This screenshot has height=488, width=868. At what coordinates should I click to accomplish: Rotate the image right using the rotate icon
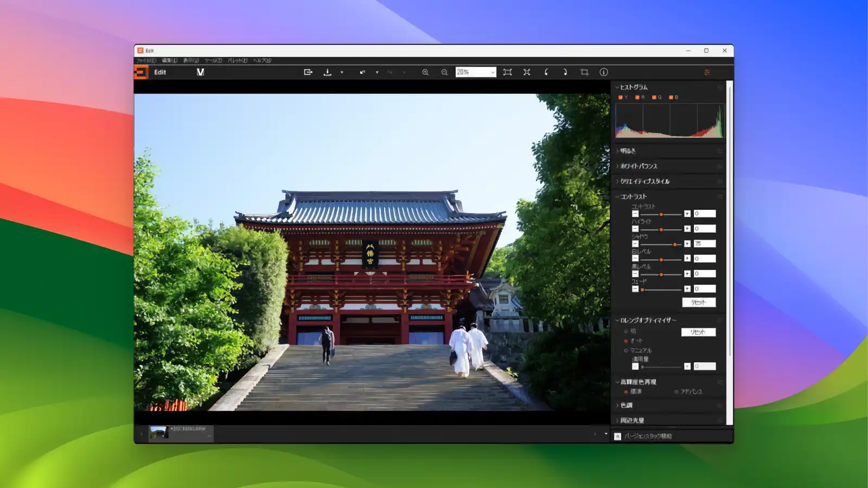[566, 72]
